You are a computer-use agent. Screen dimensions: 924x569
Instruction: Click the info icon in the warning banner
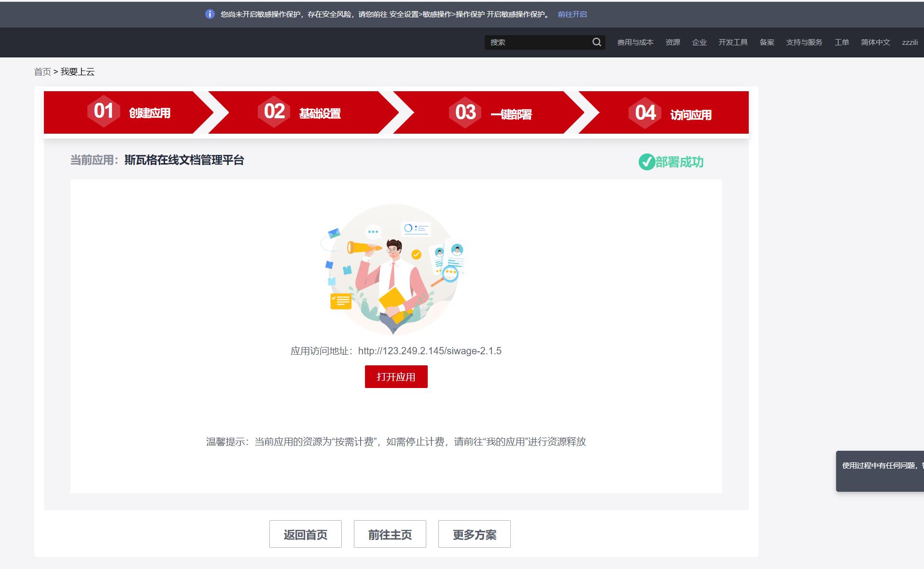pos(210,14)
